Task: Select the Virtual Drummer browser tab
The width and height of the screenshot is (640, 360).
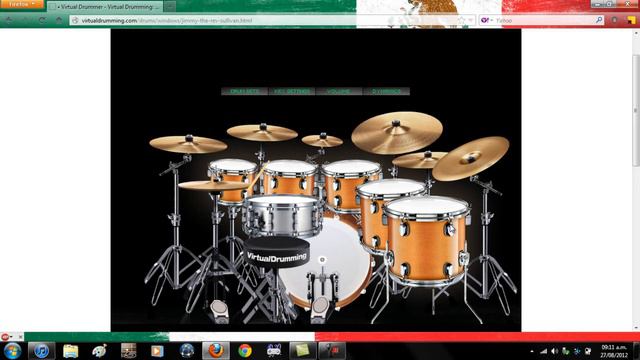Action: click(x=105, y=7)
